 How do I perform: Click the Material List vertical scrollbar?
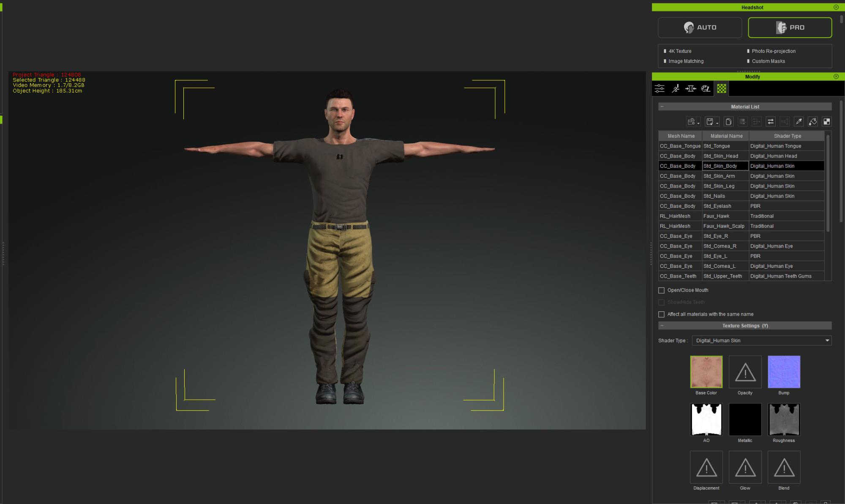828,183
